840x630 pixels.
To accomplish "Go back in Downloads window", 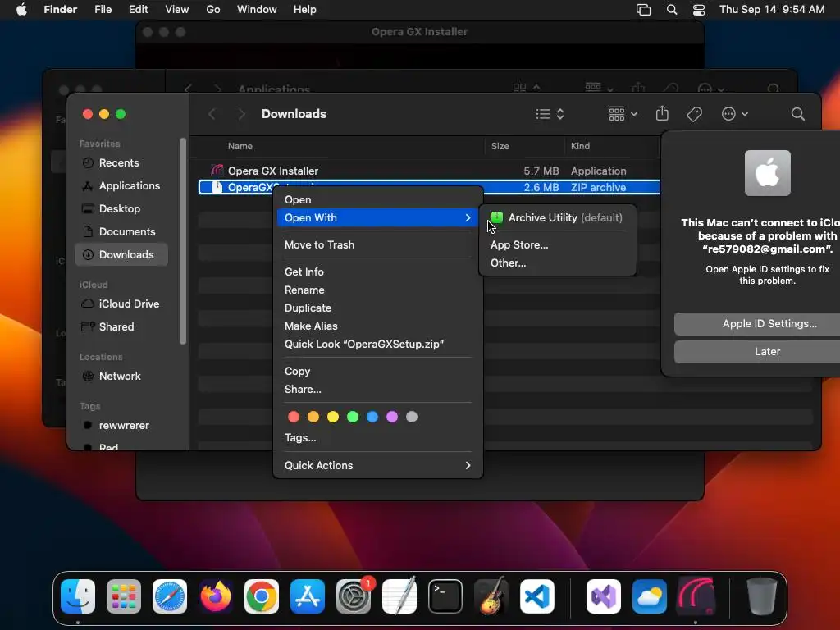I will click(x=212, y=113).
